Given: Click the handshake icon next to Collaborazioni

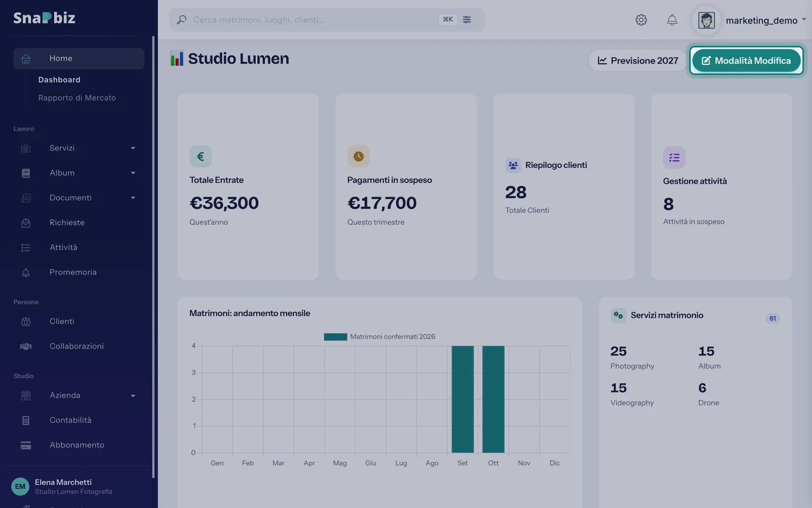Looking at the screenshot, I should (26, 346).
